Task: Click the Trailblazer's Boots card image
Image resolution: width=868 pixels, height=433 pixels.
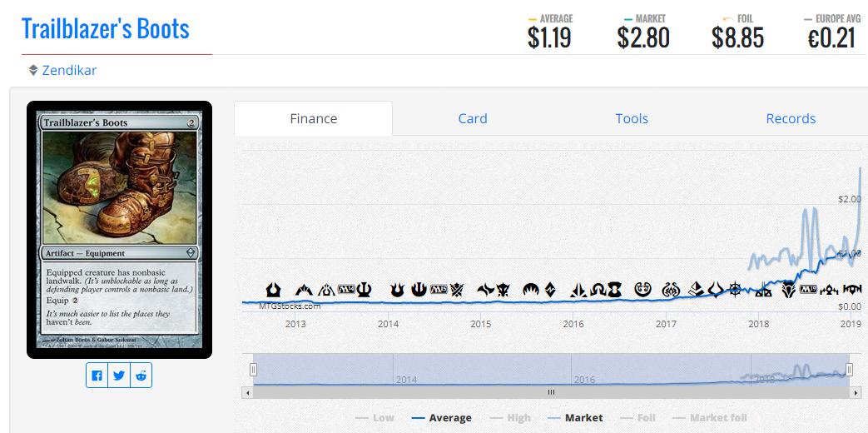Action: click(120, 230)
